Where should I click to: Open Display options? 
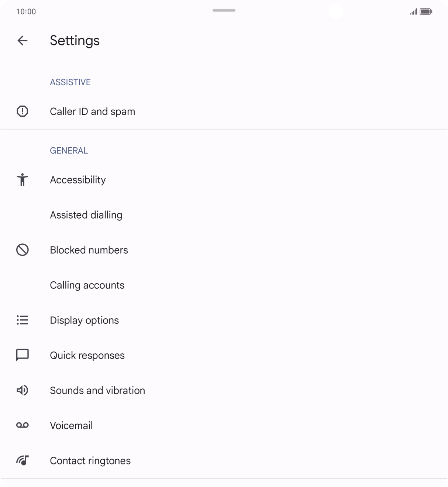point(85,320)
